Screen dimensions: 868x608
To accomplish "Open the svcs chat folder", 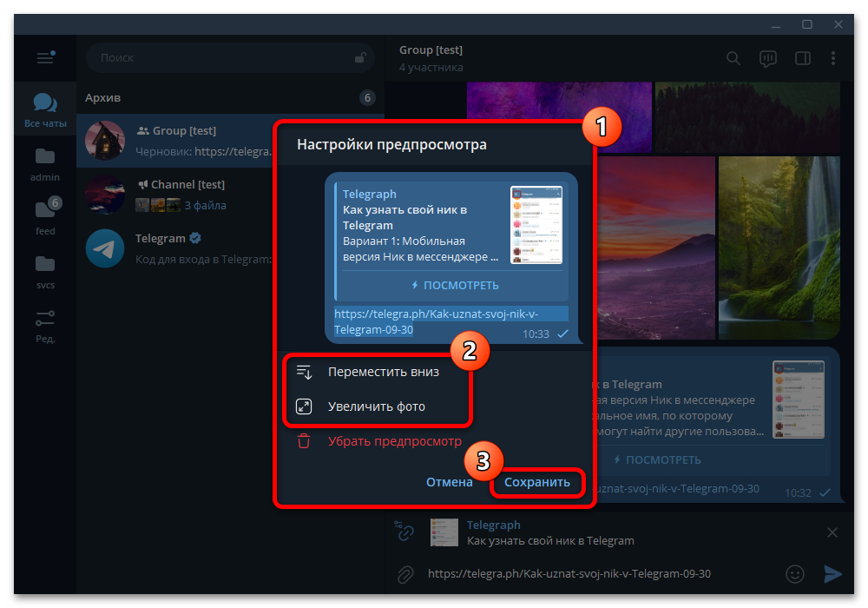I will pyautogui.click(x=45, y=272).
